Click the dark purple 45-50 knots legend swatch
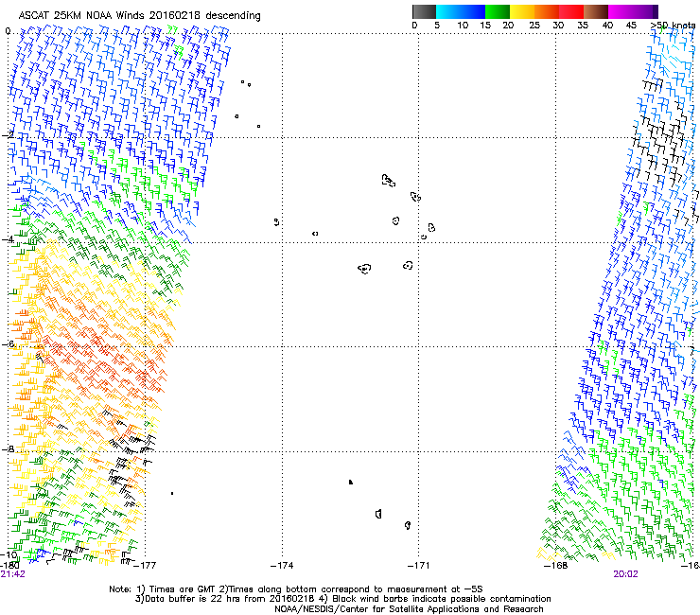The image size is (700, 615). point(645,11)
